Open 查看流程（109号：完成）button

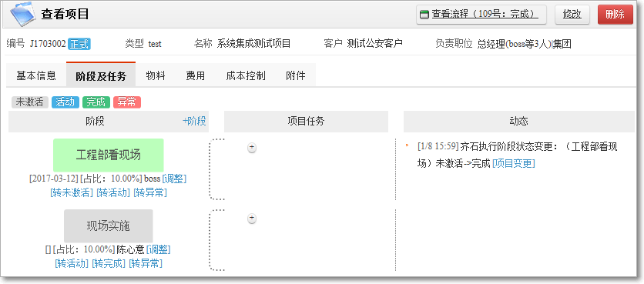coord(481,15)
